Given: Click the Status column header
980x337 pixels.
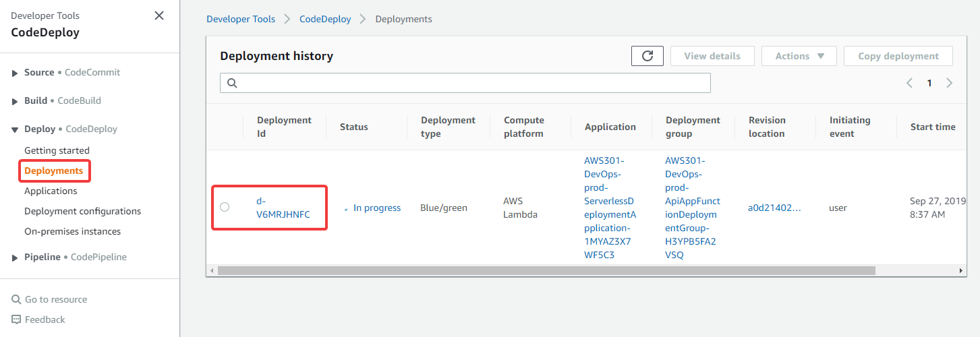Looking at the screenshot, I should tap(353, 127).
